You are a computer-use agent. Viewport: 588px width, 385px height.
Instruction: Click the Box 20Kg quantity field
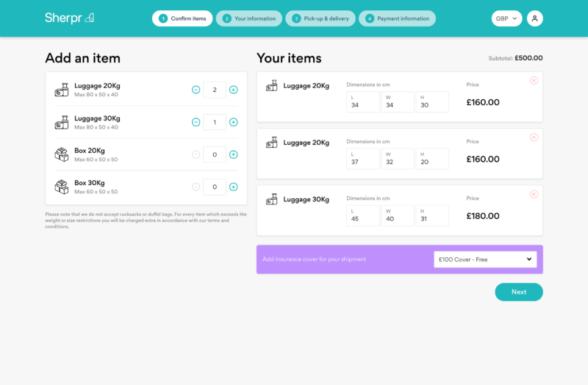pyautogui.click(x=215, y=154)
